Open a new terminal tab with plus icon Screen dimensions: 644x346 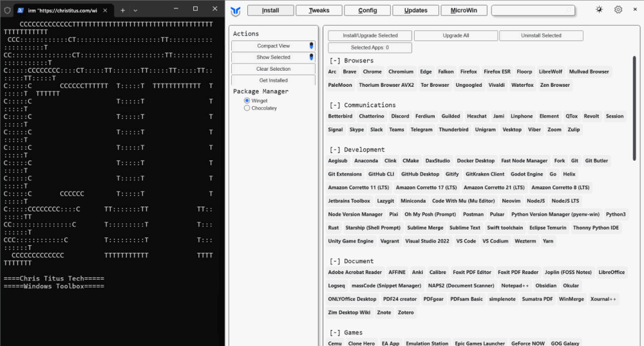pyautogui.click(x=122, y=10)
